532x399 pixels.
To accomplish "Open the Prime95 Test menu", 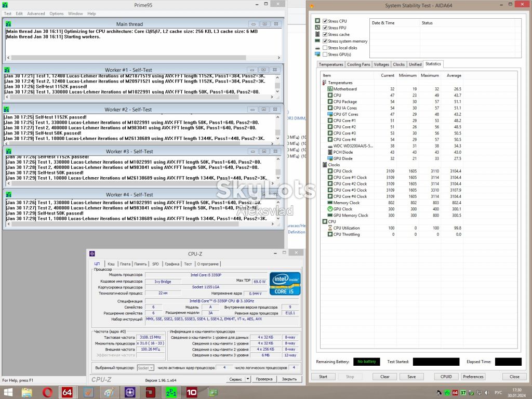I will click(x=7, y=14).
